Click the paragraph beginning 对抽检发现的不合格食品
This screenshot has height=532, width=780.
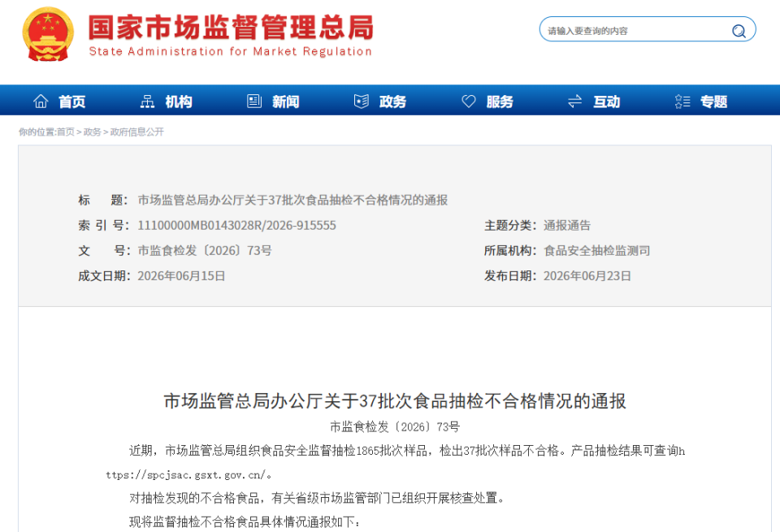pos(318,498)
